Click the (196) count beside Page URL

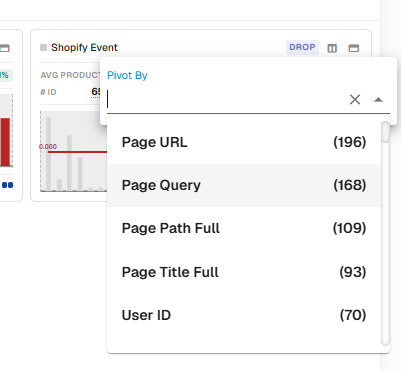[x=350, y=142]
